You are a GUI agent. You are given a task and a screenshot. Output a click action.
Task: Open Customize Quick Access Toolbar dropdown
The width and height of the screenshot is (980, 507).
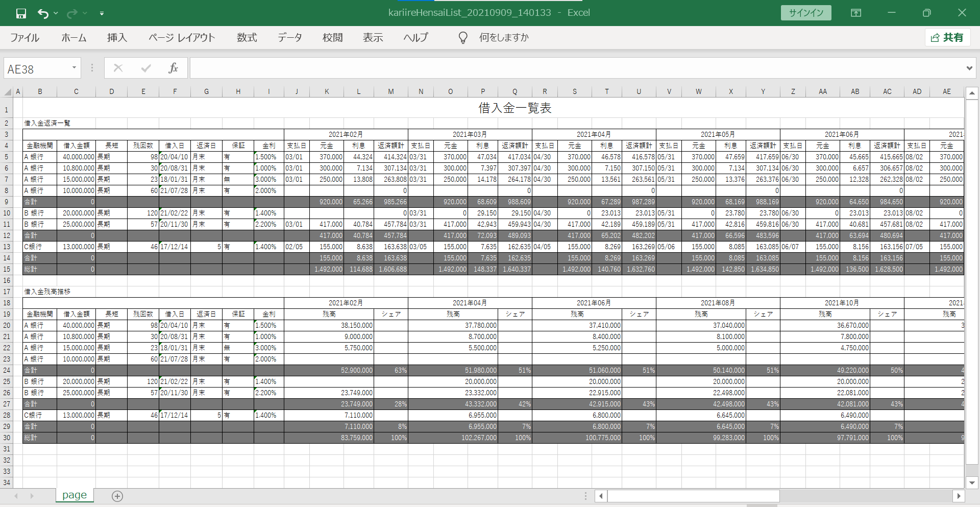(x=102, y=13)
